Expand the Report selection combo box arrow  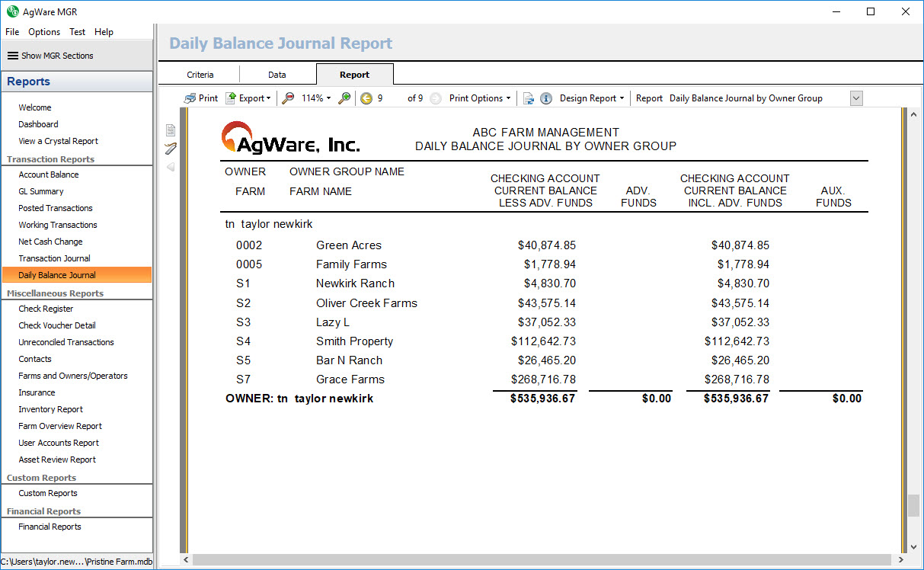click(x=855, y=98)
